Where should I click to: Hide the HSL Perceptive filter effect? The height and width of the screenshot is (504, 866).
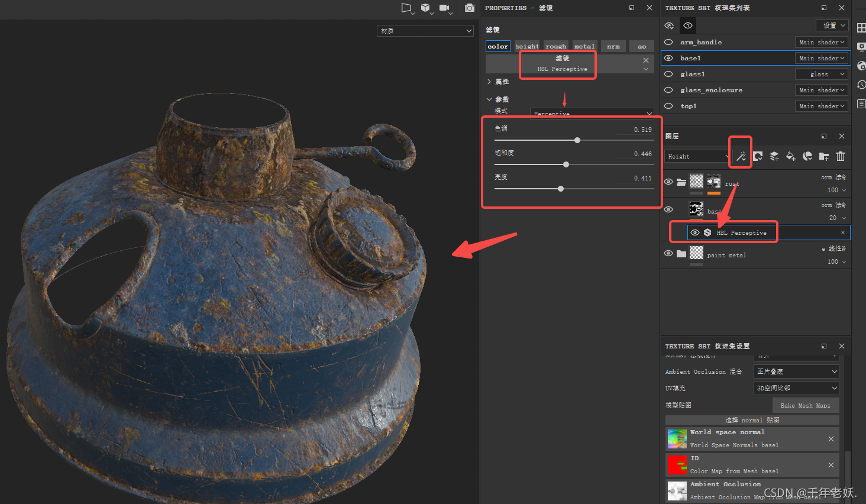point(695,232)
